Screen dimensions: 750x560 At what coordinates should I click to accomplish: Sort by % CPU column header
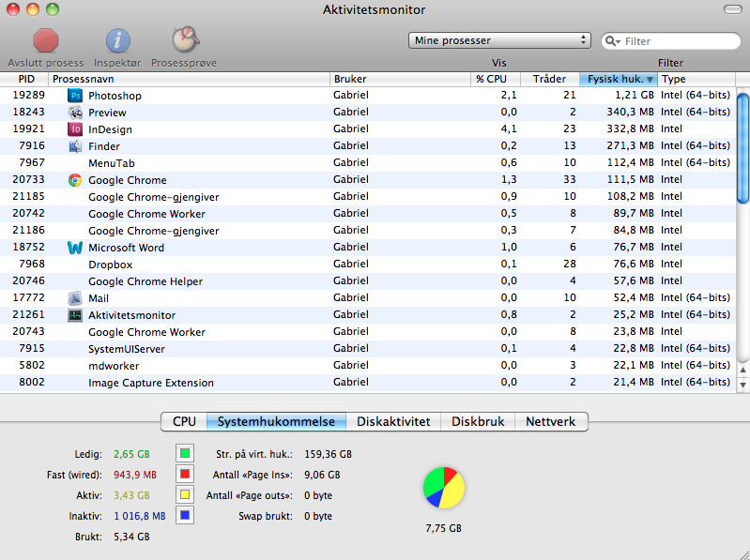496,80
